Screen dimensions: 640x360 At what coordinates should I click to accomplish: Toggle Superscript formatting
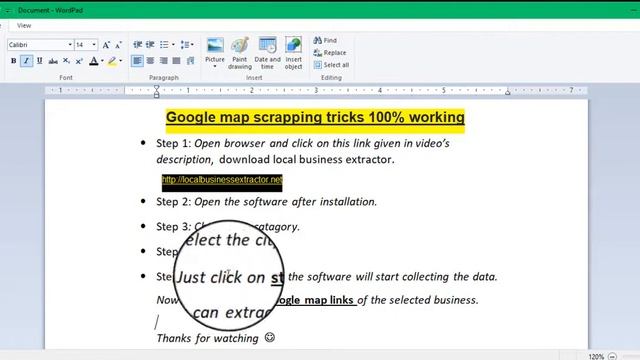tap(79, 61)
